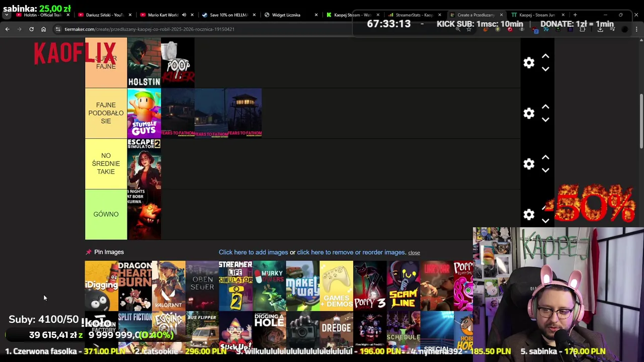
Task: Move FAJNE PODOBAŁO SIĘ row down
Action: coord(545,120)
